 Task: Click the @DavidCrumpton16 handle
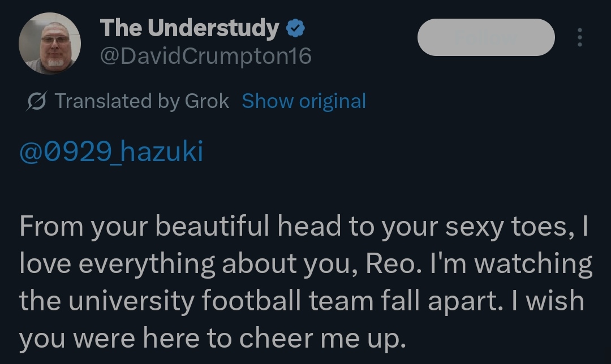(x=205, y=56)
